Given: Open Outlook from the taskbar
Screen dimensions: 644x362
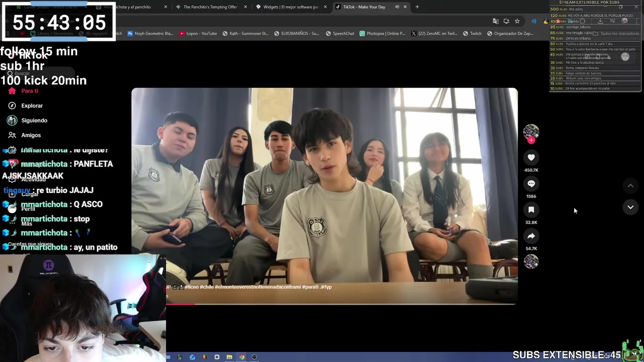Looking at the screenshot, I should pyautogui.click(x=192, y=357).
